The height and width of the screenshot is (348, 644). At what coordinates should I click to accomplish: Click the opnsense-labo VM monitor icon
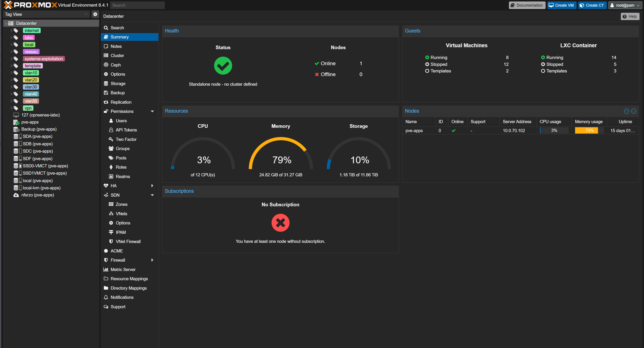[16, 115]
